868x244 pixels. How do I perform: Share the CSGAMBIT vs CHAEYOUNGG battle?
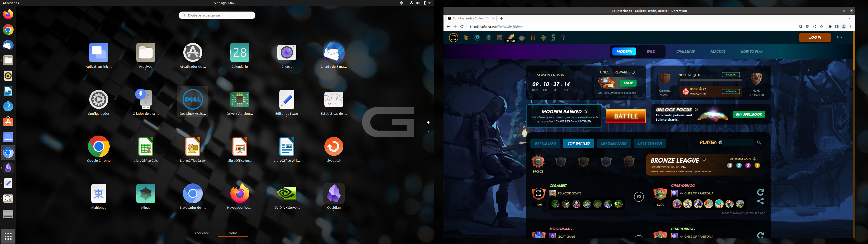click(760, 201)
